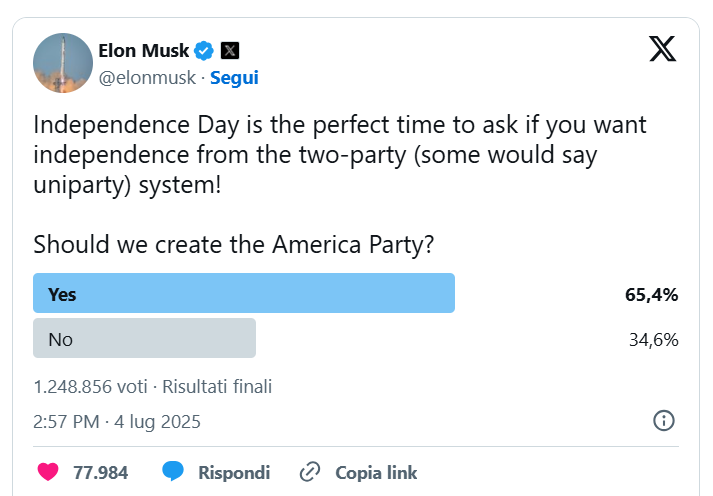Click the large X logo
The height and width of the screenshot is (496, 713).
pos(662,48)
